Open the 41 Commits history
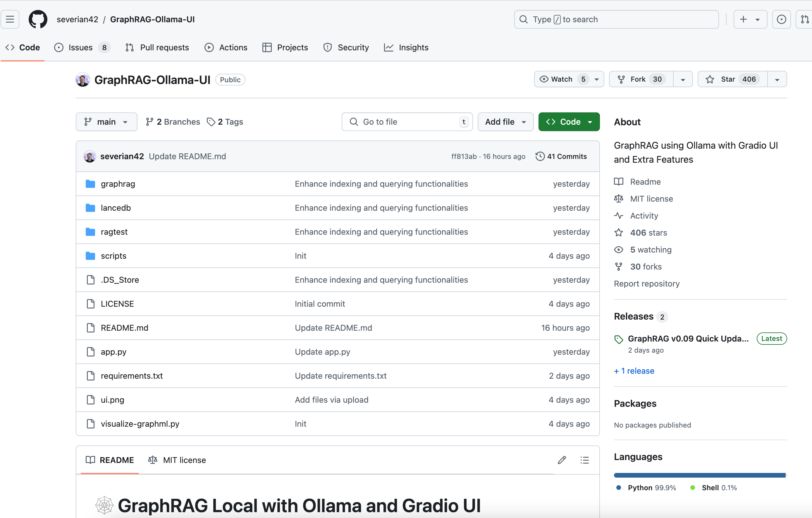The image size is (812, 518). point(561,156)
